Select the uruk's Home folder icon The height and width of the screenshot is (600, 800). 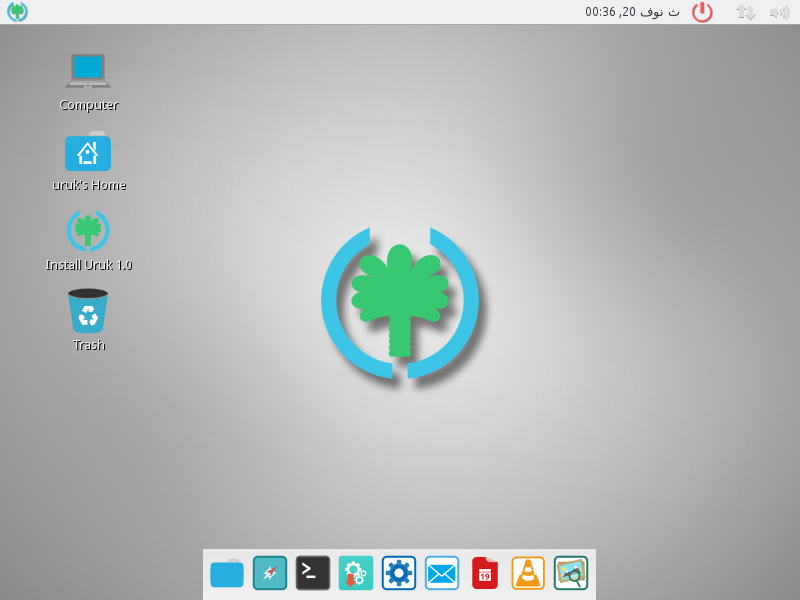[x=88, y=152]
